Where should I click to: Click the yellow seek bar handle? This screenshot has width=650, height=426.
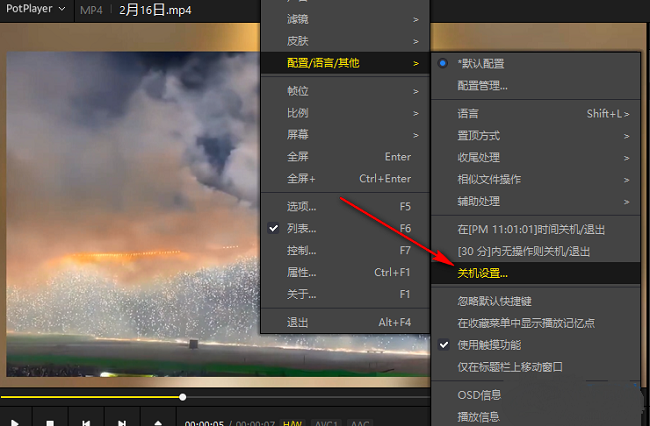pos(183,397)
